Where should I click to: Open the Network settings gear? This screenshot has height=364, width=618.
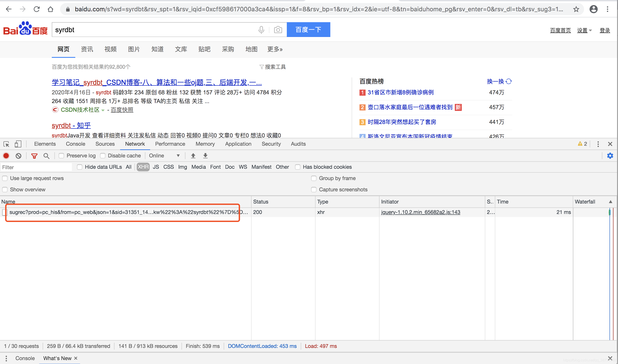click(610, 156)
